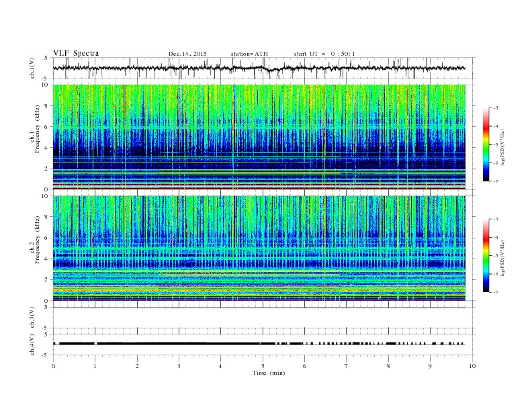Click the "10" tick on the Time axis
This screenshot has height=411, width=532.
pyautogui.click(x=472, y=366)
